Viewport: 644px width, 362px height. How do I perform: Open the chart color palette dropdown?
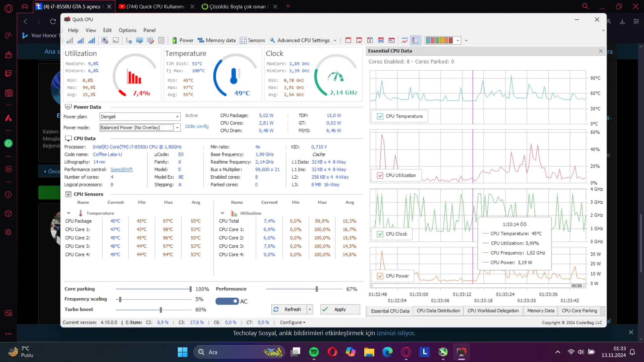pyautogui.click(x=458, y=40)
